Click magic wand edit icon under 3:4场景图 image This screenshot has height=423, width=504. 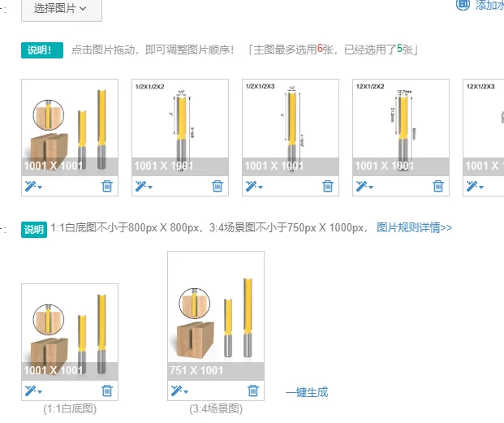click(x=176, y=391)
